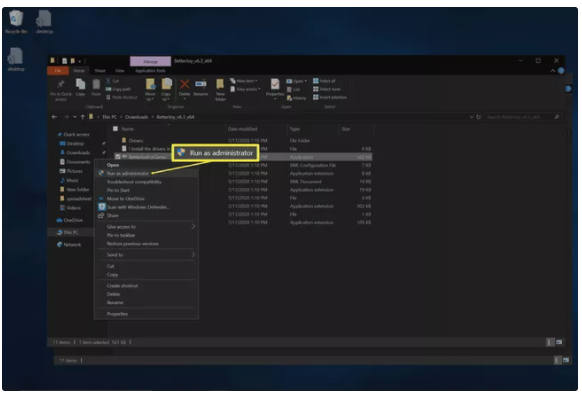Click Invert selection in the ribbon
582x394 pixels.
pos(330,97)
